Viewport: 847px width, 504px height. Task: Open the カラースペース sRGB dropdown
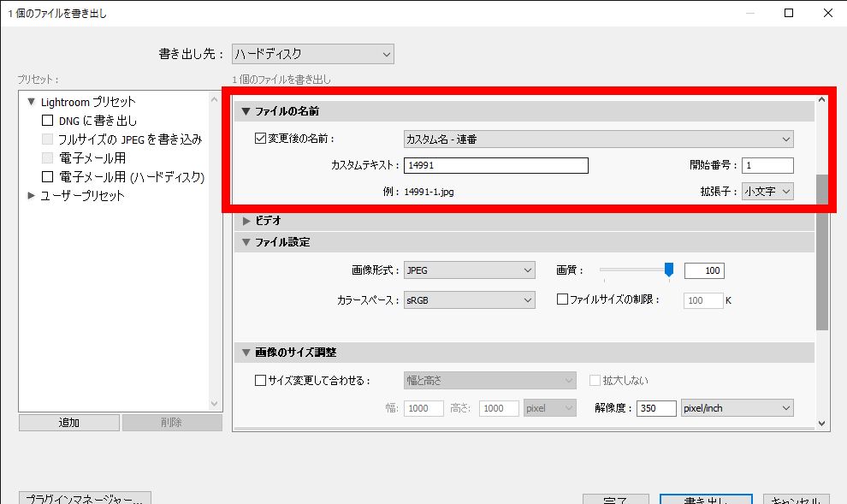pyautogui.click(x=469, y=300)
